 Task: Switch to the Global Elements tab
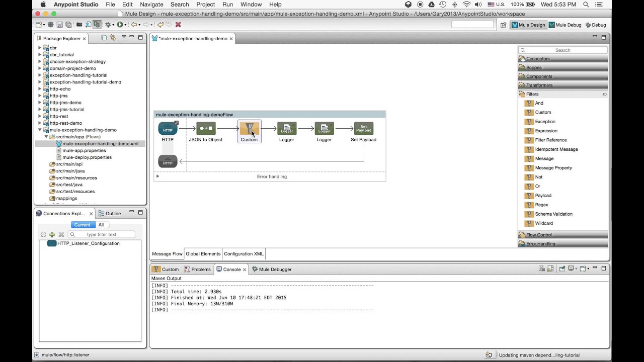pyautogui.click(x=203, y=254)
